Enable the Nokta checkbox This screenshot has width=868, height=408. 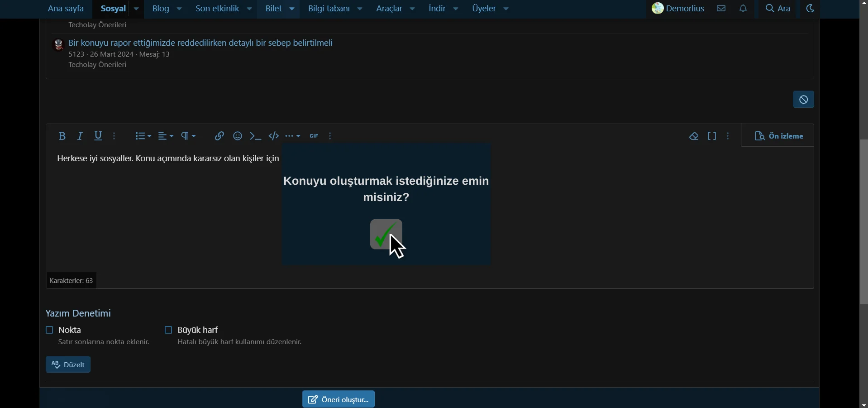[x=49, y=331]
